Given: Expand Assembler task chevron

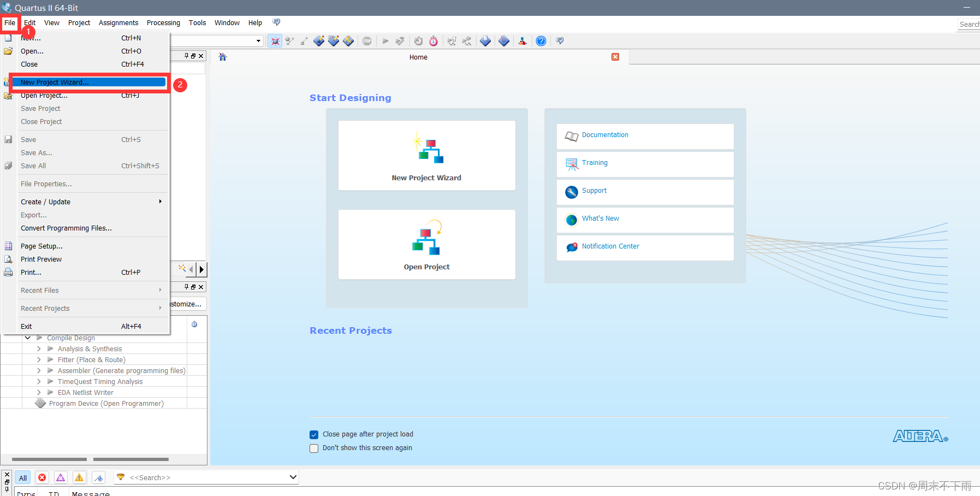Looking at the screenshot, I should (39, 370).
